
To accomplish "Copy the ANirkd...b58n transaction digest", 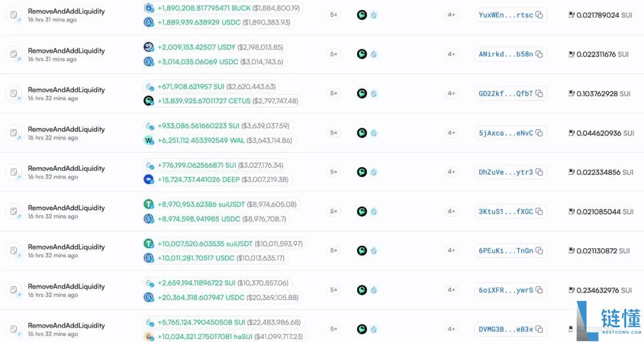I will click(x=539, y=54).
